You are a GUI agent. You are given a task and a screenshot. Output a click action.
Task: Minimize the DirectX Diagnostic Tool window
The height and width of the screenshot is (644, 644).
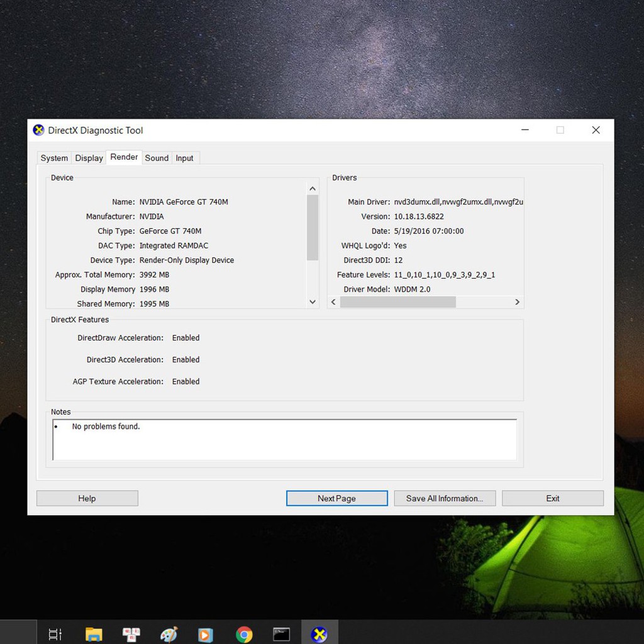(x=525, y=130)
